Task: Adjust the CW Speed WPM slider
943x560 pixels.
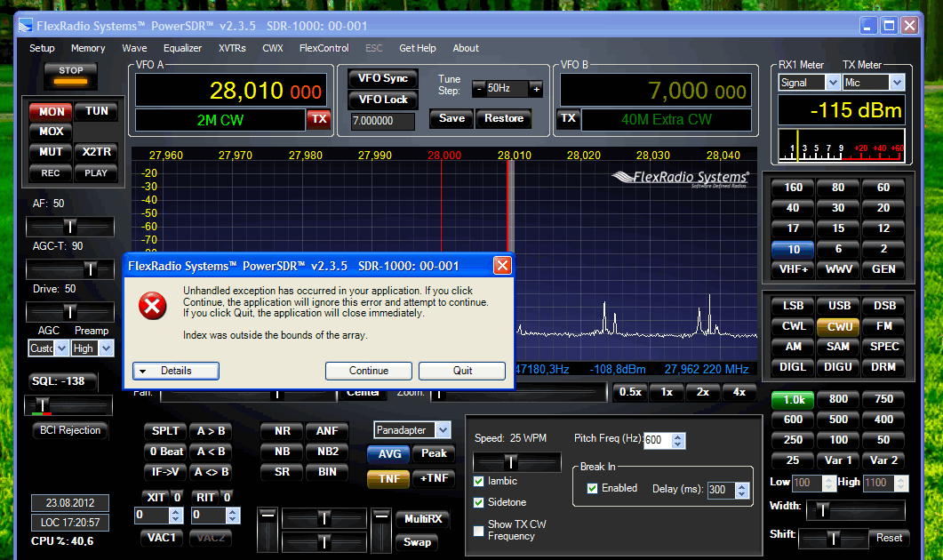Action: [x=517, y=462]
